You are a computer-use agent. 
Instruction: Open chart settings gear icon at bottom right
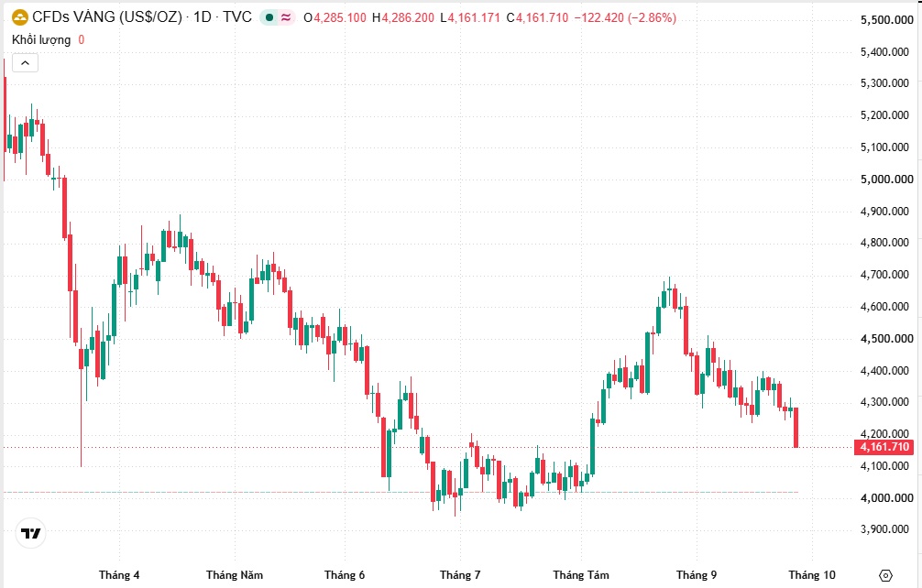tap(885, 575)
